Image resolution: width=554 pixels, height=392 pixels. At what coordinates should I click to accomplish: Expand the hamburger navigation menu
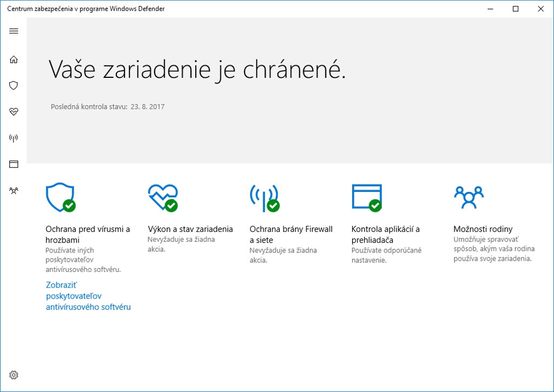click(14, 31)
